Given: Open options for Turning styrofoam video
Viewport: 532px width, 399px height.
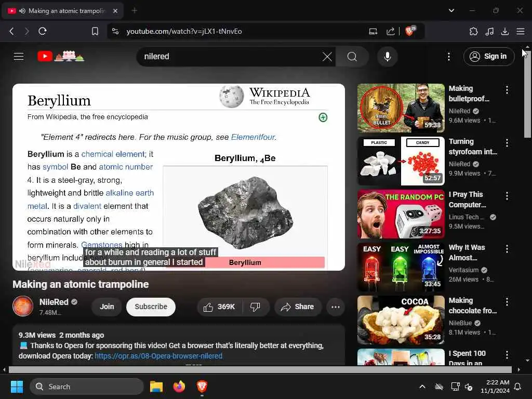Looking at the screenshot, I should click(507, 143).
